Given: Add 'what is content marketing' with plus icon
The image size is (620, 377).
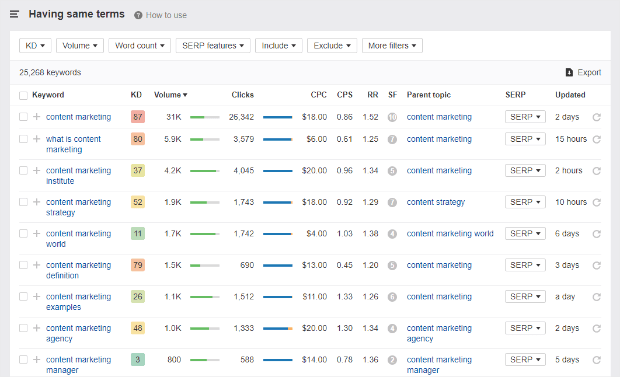Looking at the screenshot, I should [x=36, y=139].
